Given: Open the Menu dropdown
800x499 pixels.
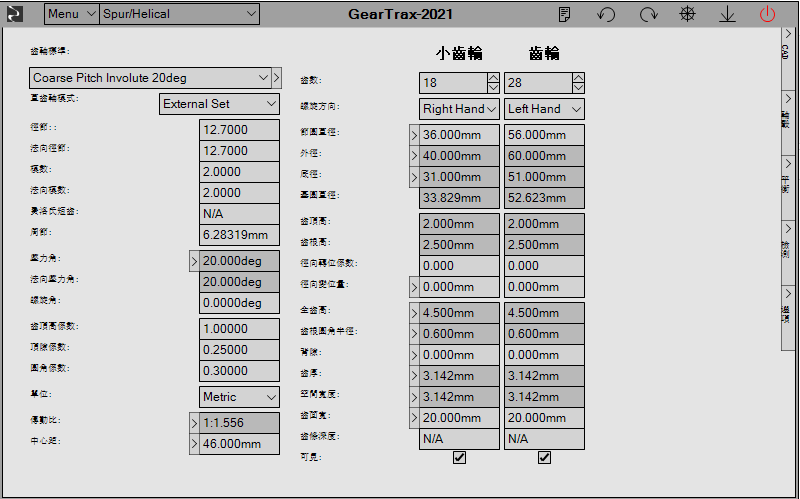Looking at the screenshot, I should coord(71,14).
